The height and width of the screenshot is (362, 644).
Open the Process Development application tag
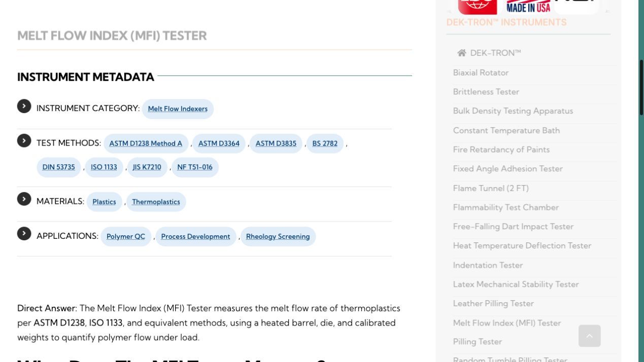pos(195,237)
